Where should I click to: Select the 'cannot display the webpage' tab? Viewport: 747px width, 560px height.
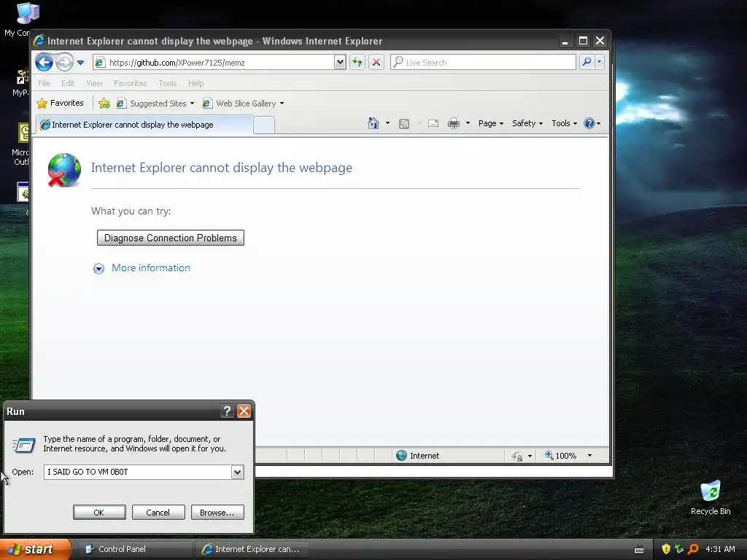[144, 125]
